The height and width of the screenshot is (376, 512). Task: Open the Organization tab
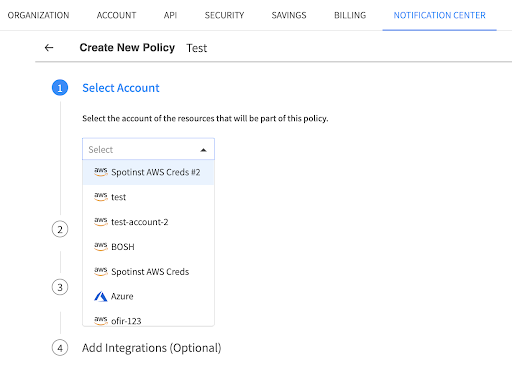[38, 15]
